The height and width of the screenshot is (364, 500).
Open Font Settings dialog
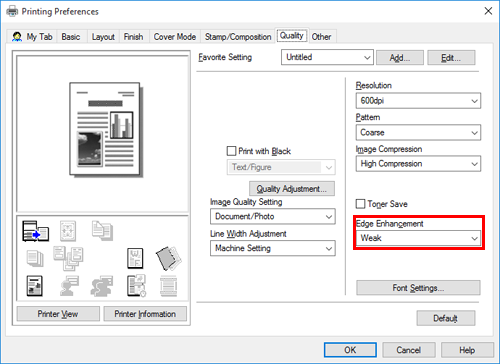(418, 288)
